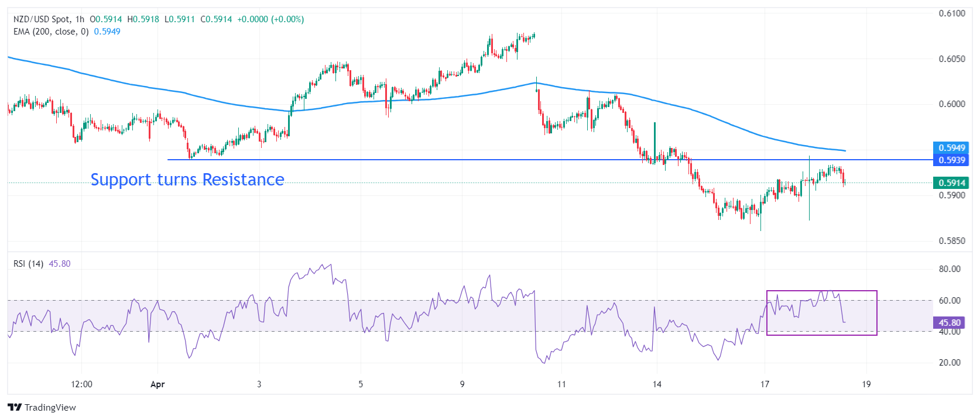
Task: Click the 0.5949 EMA value in legend
Action: (x=107, y=32)
